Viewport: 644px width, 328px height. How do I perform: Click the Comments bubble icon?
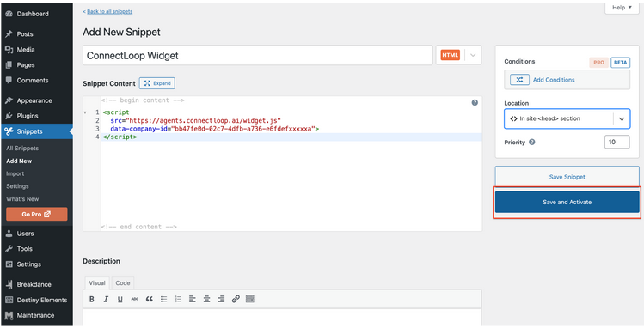(9, 81)
